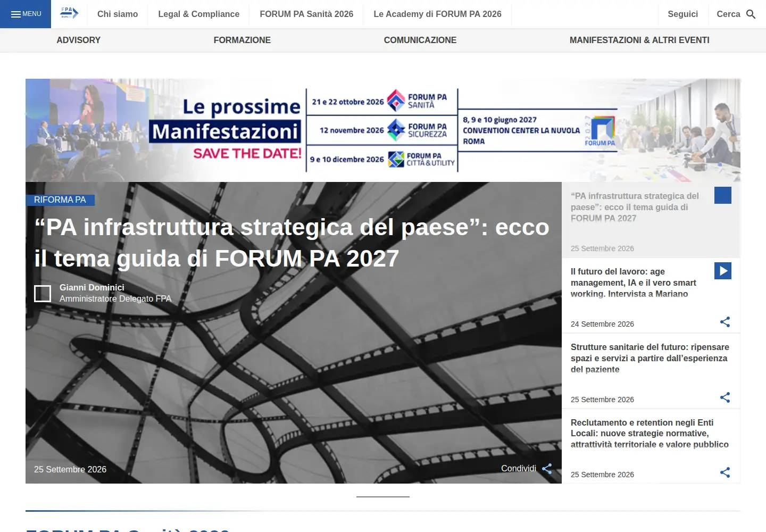Click Gianni Dominici author avatar placeholder
This screenshot has height=532, width=766.
(x=43, y=294)
